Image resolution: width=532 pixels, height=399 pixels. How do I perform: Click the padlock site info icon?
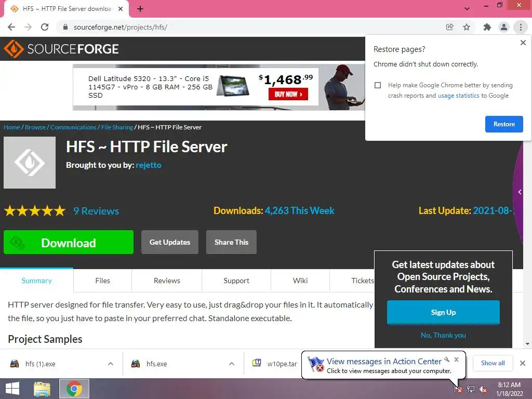(x=65, y=27)
